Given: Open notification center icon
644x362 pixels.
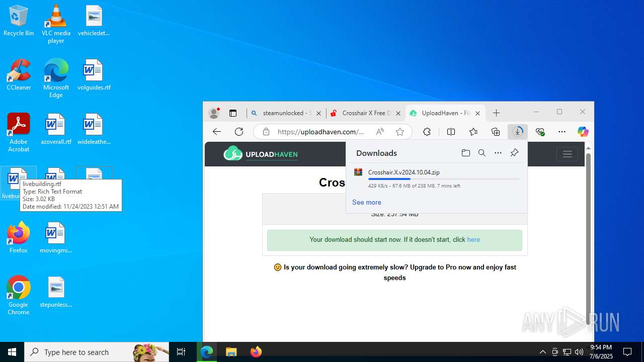Looking at the screenshot, I should point(627,352).
